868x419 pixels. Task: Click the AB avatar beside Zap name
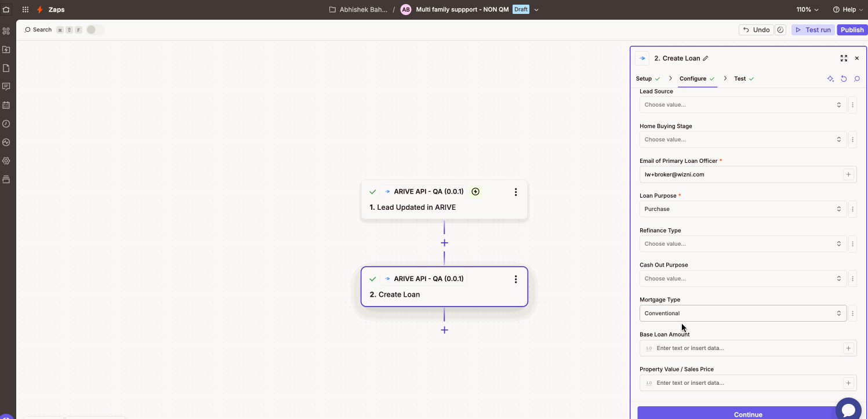coord(406,9)
